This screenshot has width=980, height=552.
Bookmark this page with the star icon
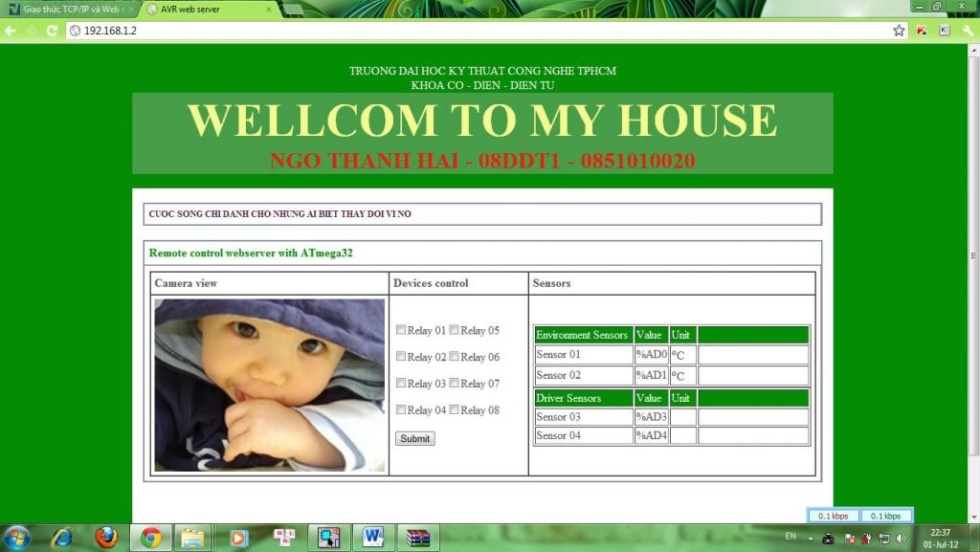click(899, 30)
